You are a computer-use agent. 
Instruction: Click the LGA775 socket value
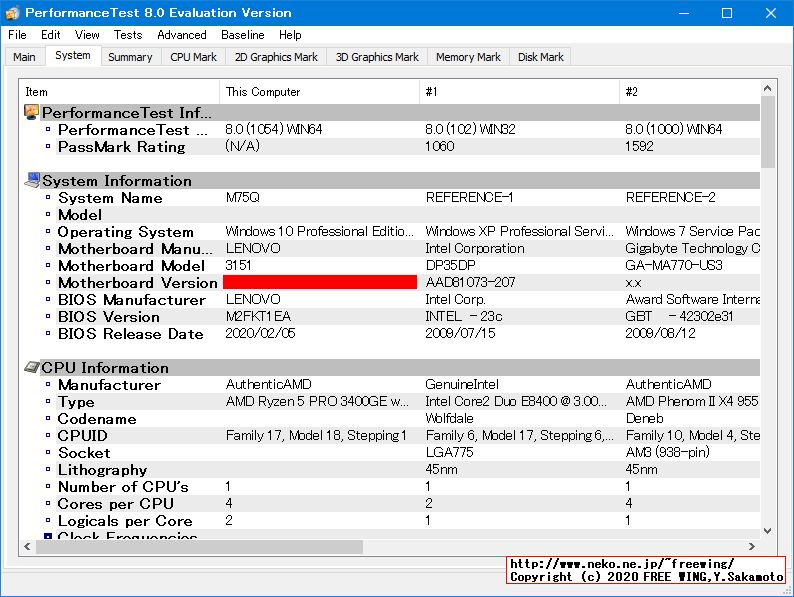pyautogui.click(x=450, y=452)
